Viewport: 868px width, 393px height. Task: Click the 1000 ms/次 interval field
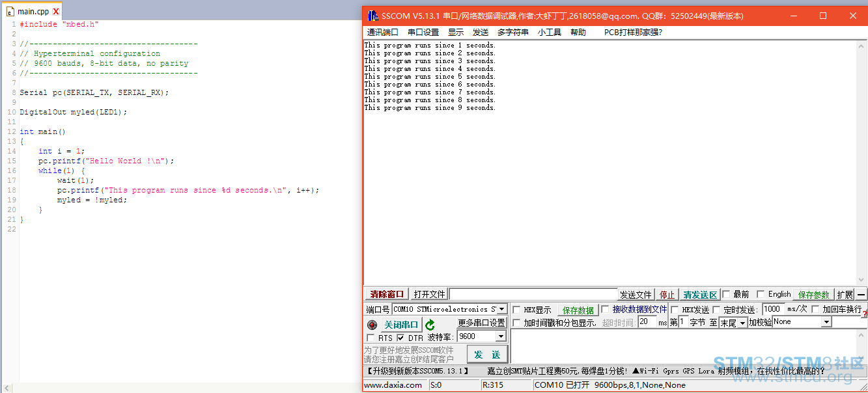tap(774, 309)
